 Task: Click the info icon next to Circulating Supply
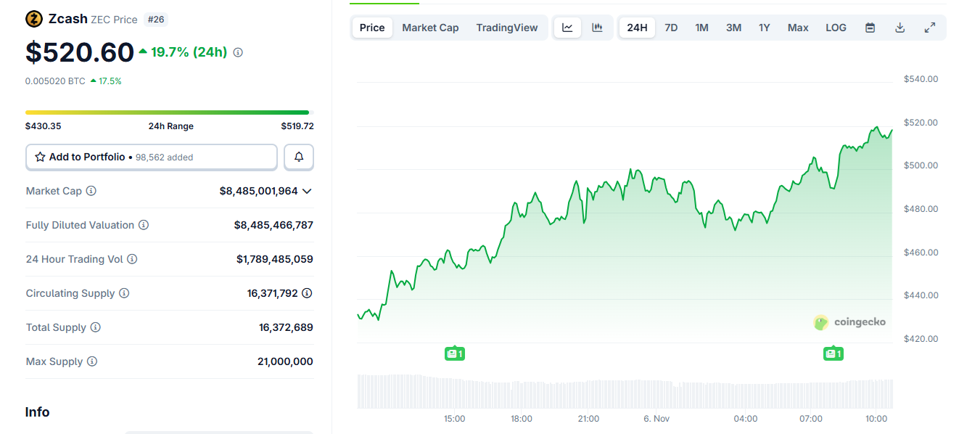123,293
